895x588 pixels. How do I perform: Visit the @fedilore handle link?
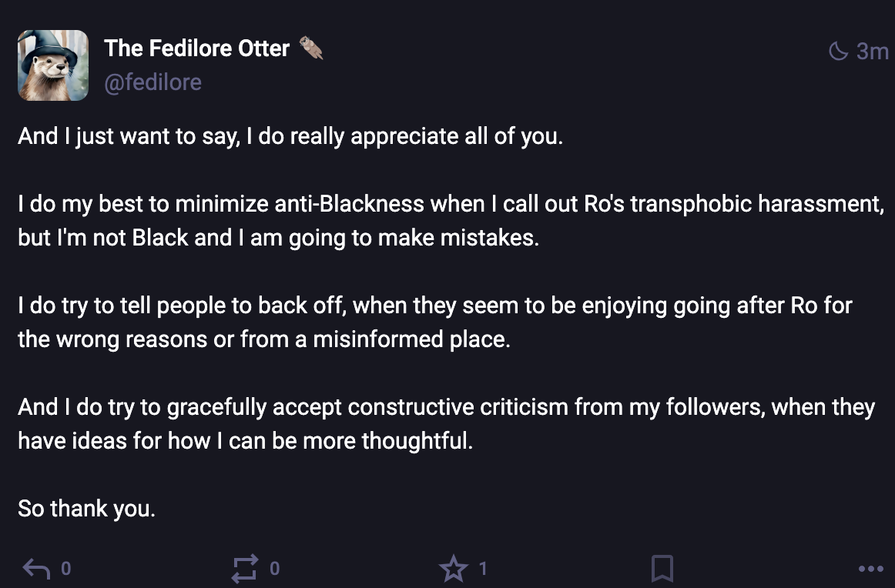[x=153, y=82]
